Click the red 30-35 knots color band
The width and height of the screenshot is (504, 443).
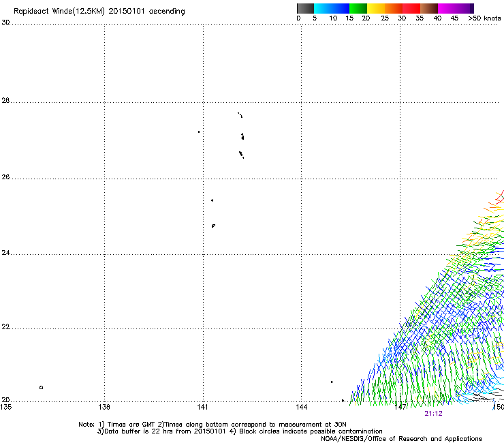coord(411,8)
